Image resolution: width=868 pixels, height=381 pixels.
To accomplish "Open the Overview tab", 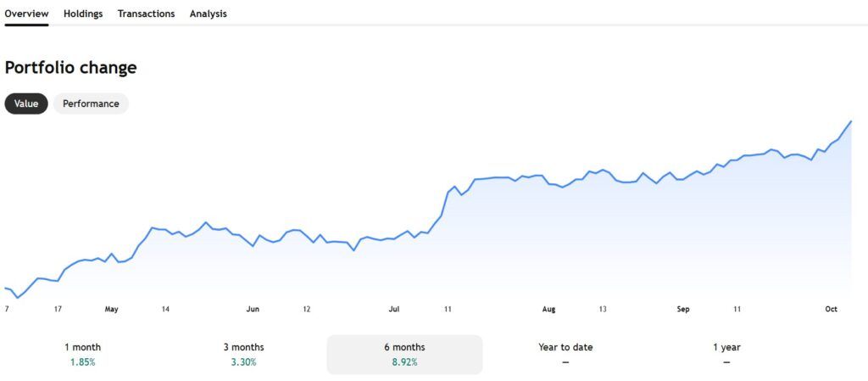I will point(26,14).
